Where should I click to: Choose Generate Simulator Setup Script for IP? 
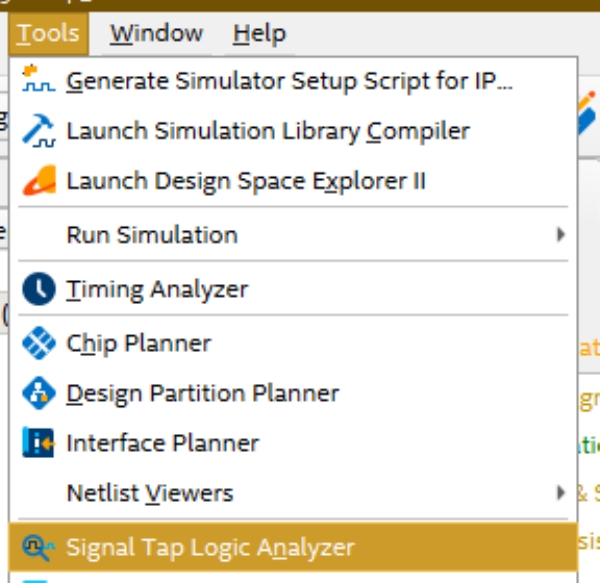(x=289, y=80)
